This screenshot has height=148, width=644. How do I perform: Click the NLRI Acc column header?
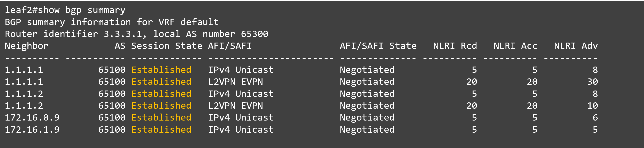[x=515, y=46]
